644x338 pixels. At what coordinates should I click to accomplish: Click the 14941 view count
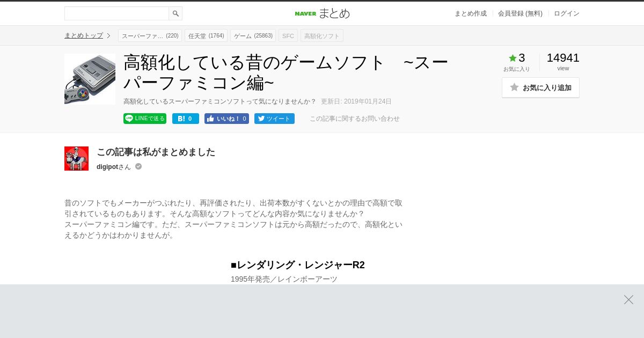[x=563, y=58]
